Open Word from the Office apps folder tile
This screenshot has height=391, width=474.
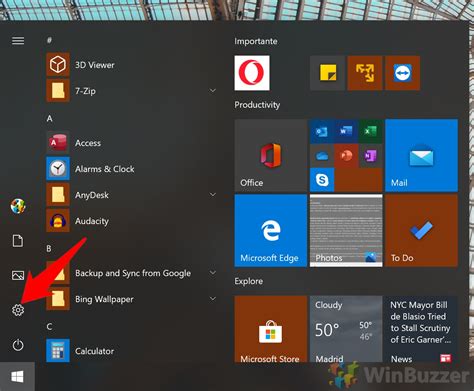(x=346, y=131)
